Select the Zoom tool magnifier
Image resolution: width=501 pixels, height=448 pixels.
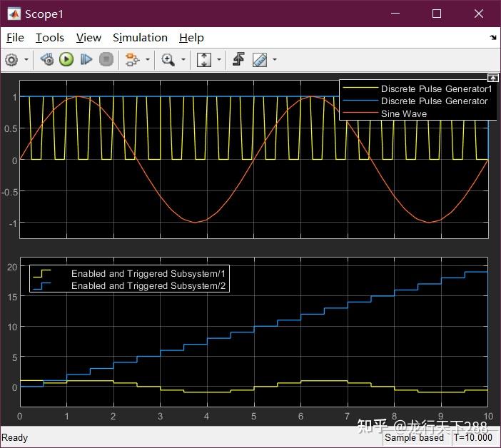point(168,60)
